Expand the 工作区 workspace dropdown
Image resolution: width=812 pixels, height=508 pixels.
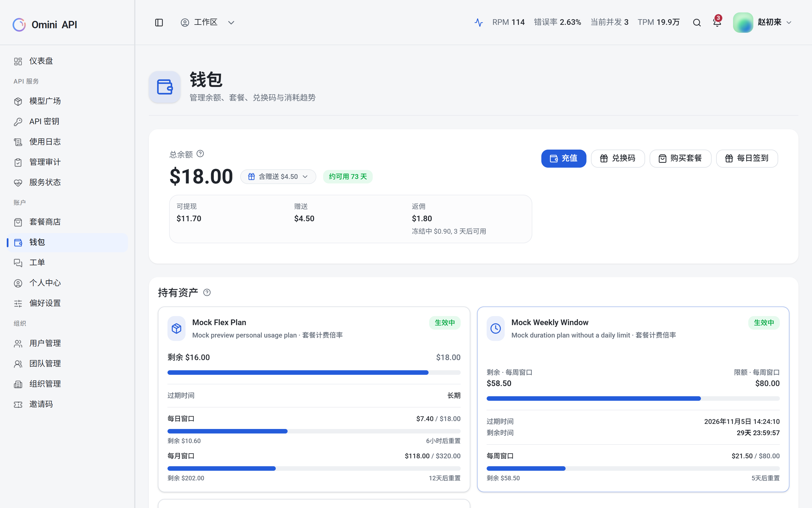(208, 23)
